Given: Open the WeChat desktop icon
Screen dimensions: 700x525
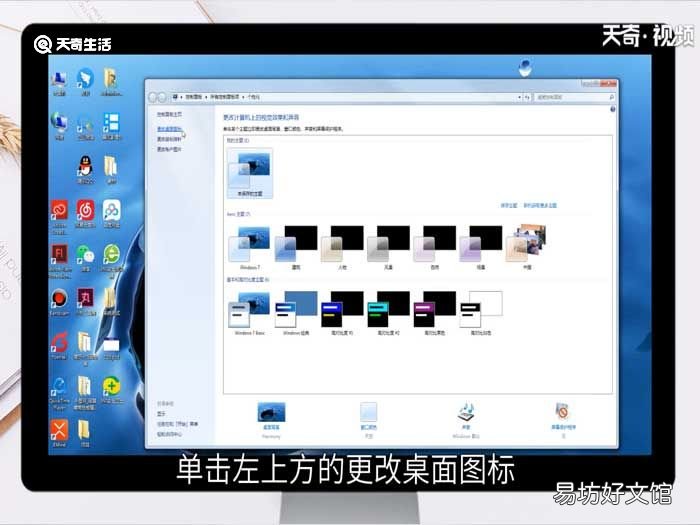Looking at the screenshot, I should click(x=85, y=258).
